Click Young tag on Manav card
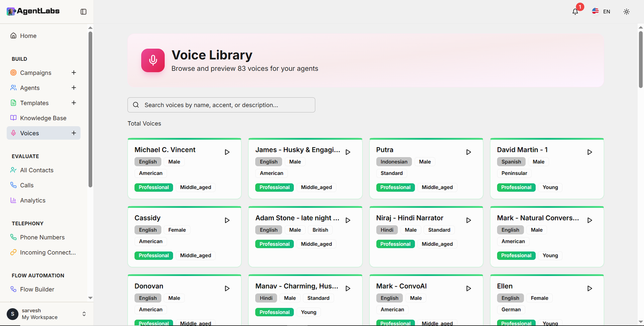 point(309,312)
